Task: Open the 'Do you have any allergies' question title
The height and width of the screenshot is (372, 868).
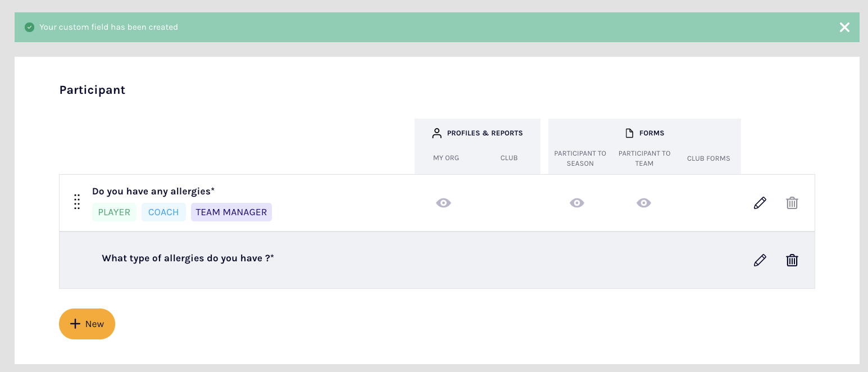Action: point(153,192)
